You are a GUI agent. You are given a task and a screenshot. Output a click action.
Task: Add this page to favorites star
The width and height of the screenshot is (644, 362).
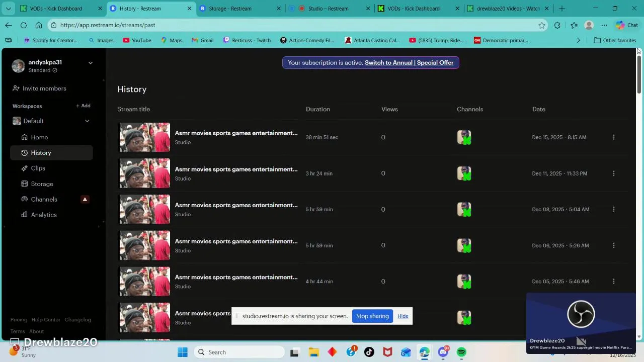coord(542,25)
